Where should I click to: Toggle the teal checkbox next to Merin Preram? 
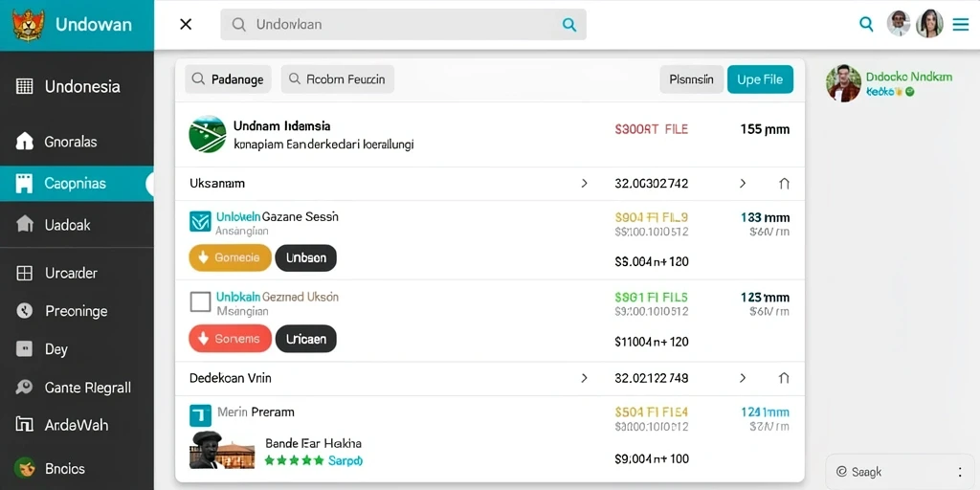point(200,415)
